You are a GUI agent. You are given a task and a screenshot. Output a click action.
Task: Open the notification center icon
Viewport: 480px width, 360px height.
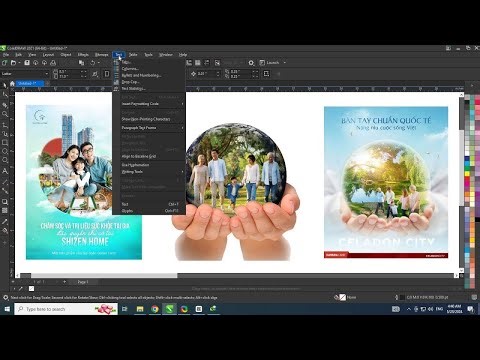pyautogui.click(x=470, y=309)
